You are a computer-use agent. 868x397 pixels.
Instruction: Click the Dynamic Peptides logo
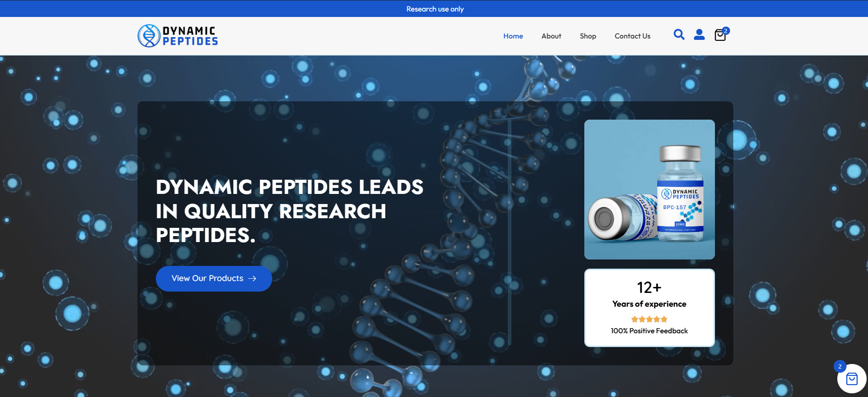178,36
